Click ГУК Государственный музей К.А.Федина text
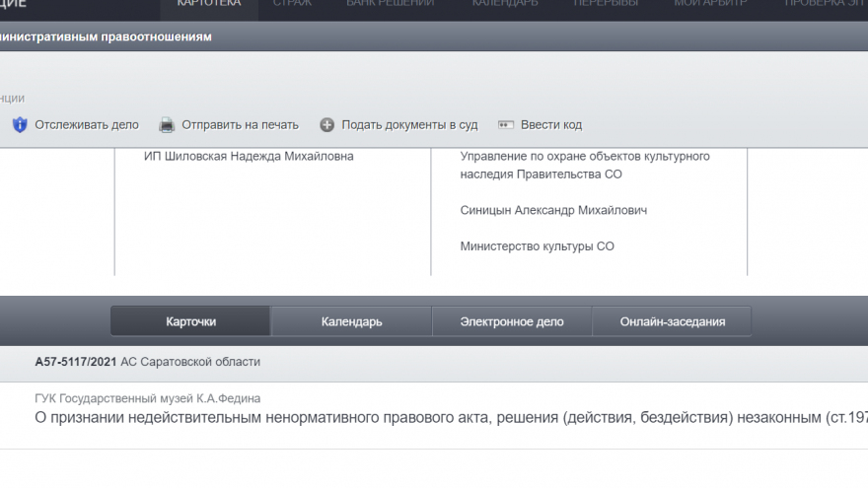Viewport: 868px width, 488px height. tap(148, 398)
